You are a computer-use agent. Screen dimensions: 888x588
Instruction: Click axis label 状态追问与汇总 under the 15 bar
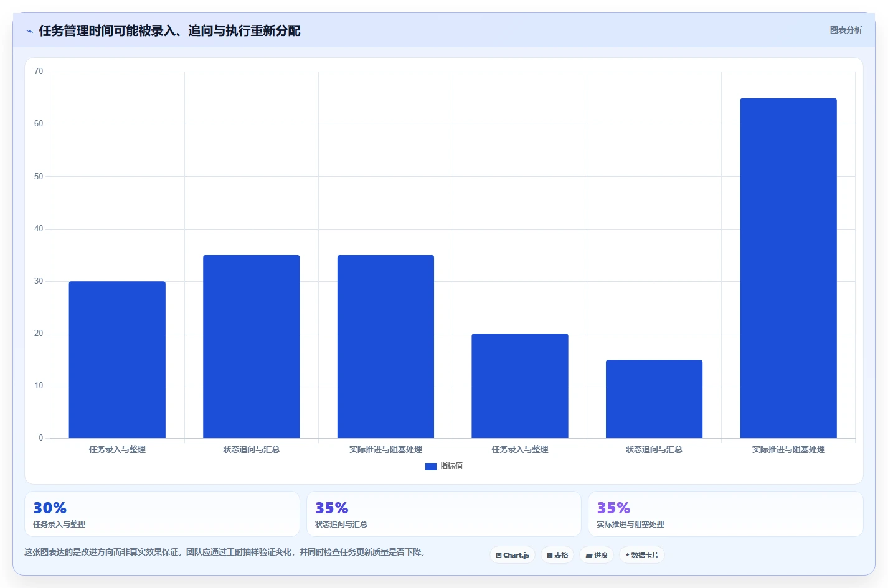pyautogui.click(x=654, y=449)
